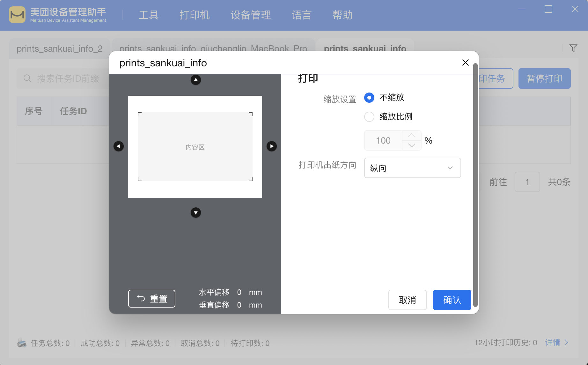
Task: Click the up arrow offset button
Action: (195, 80)
